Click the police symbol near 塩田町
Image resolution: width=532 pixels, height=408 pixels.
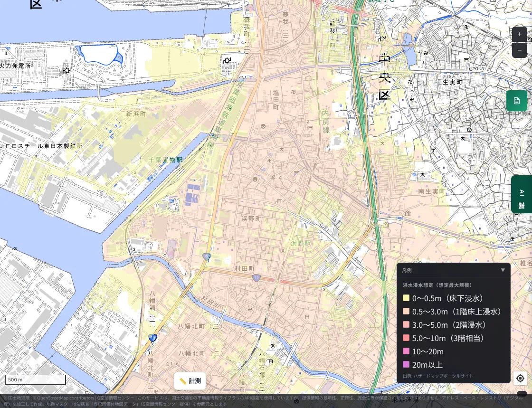(x=263, y=126)
